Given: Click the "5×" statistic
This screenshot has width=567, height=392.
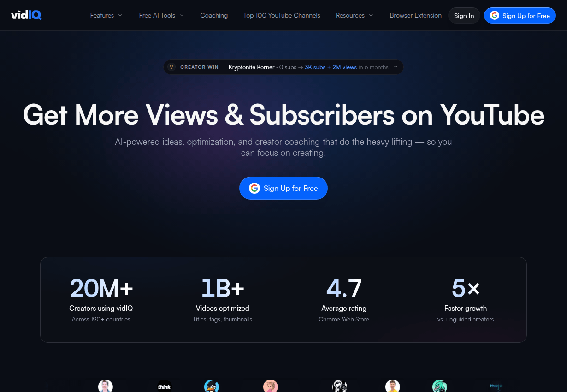Looking at the screenshot, I should point(466,288).
